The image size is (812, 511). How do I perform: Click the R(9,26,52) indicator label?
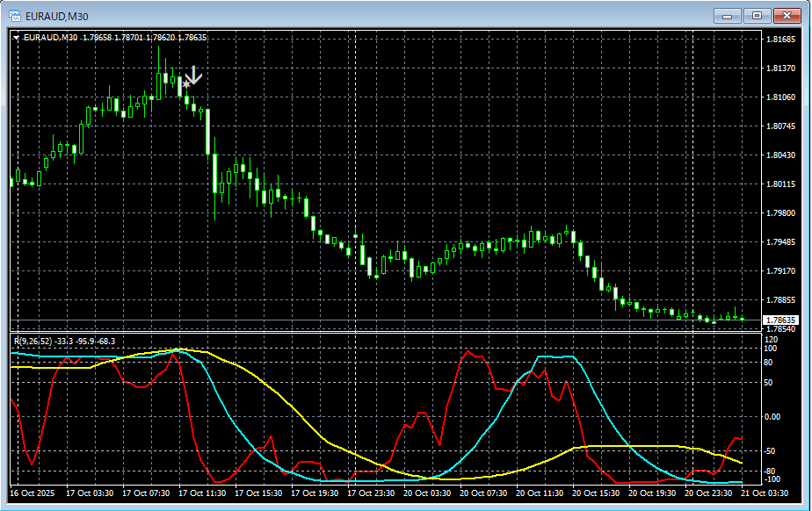[32, 340]
